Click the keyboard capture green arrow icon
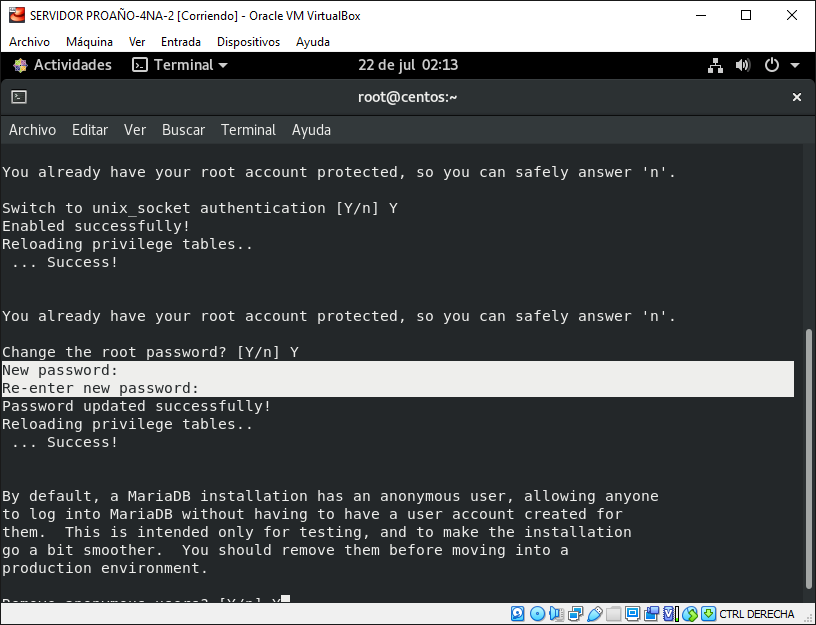Image resolution: width=816 pixels, height=625 pixels. (709, 613)
